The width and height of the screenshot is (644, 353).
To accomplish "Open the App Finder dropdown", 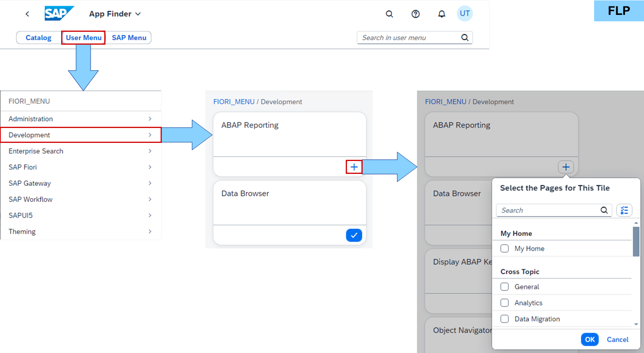I will 115,14.
